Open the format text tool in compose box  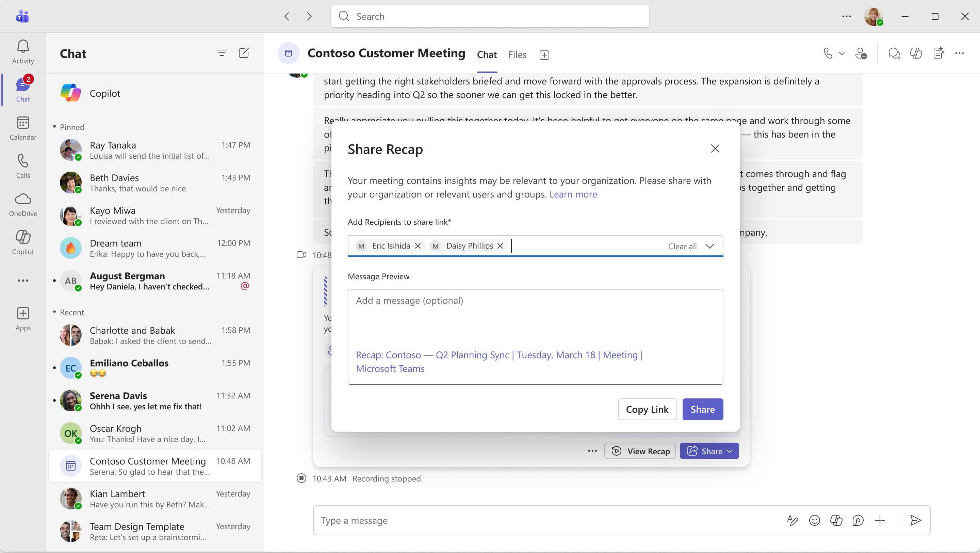pos(793,520)
